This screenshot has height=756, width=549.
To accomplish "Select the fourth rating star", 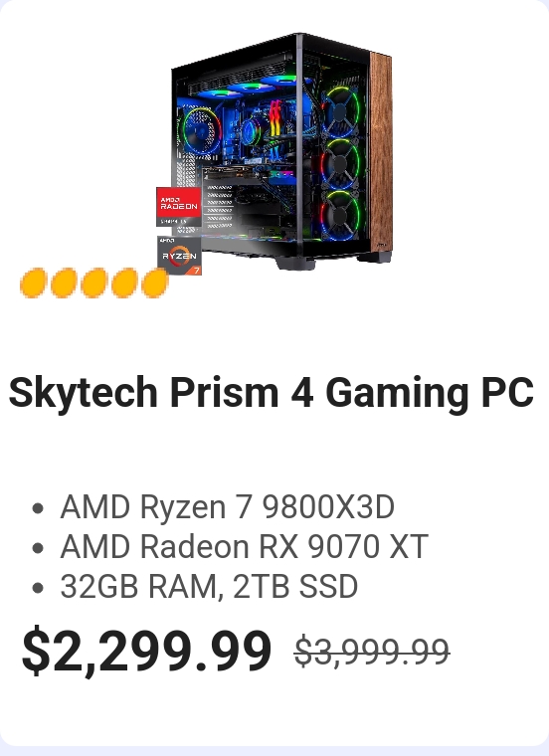I will coord(124,283).
